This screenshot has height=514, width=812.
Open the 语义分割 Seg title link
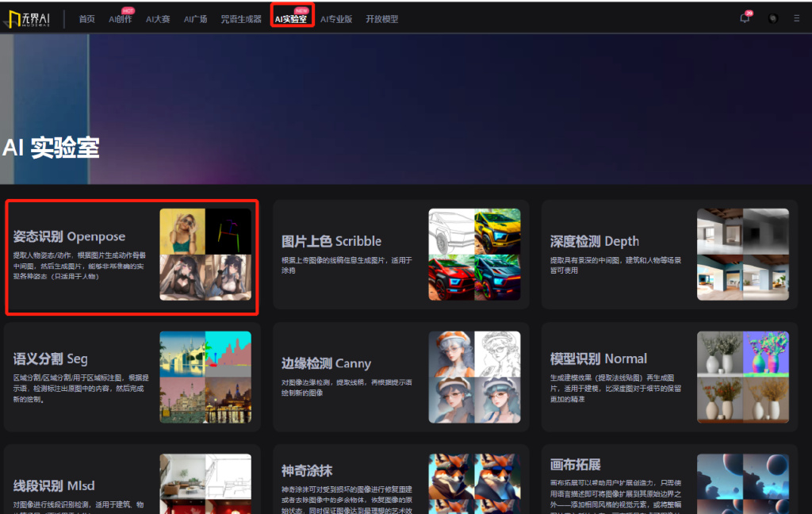click(x=50, y=359)
